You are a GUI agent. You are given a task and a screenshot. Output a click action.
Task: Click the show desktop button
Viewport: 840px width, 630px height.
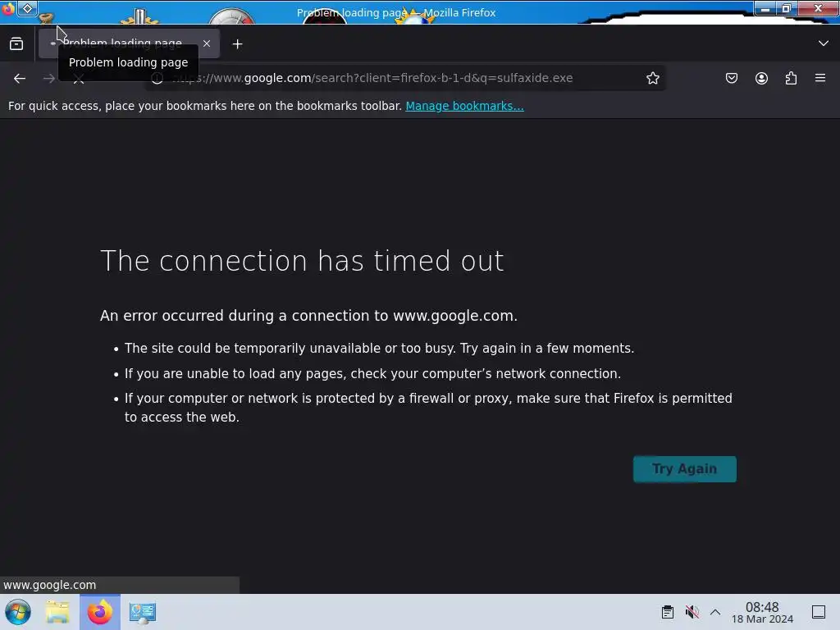tap(819, 612)
